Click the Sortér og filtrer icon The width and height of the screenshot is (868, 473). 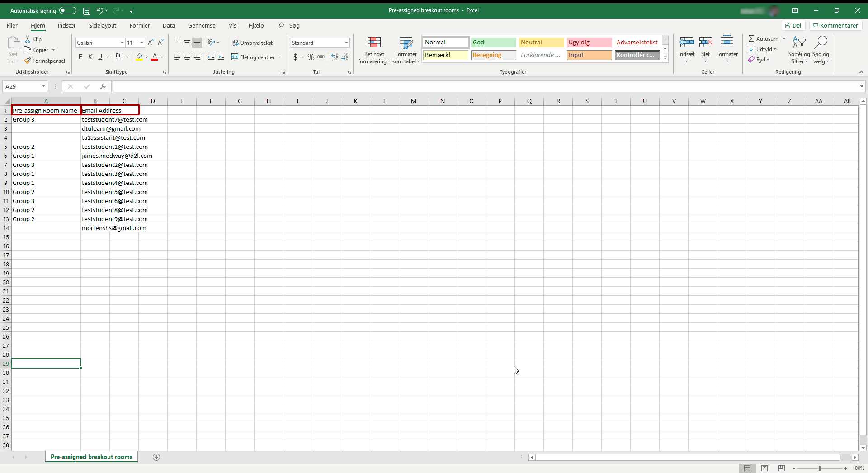click(x=799, y=43)
